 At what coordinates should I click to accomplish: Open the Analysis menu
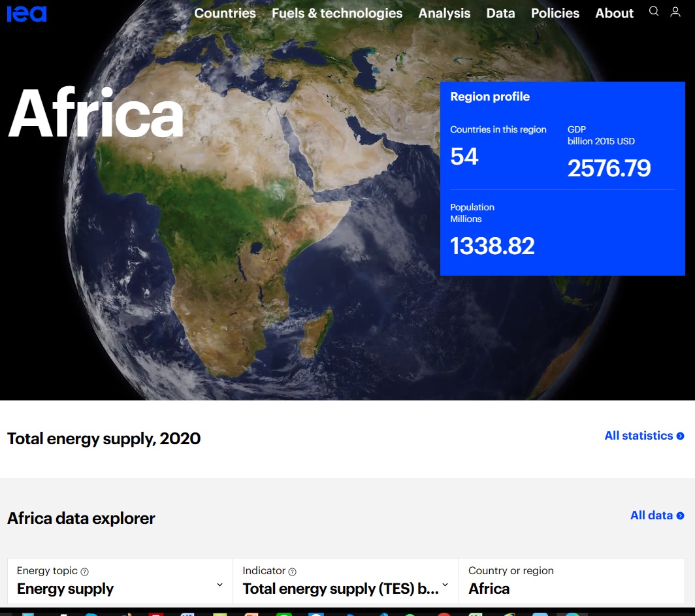444,13
